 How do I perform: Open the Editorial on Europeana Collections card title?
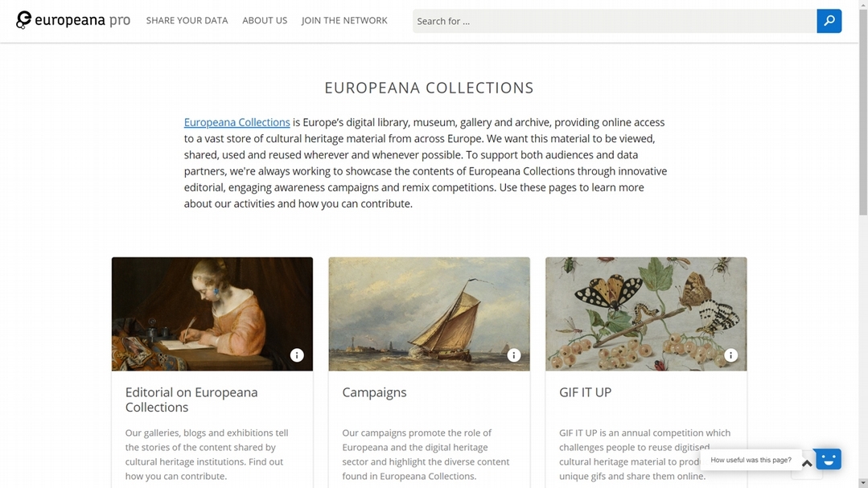tap(191, 400)
